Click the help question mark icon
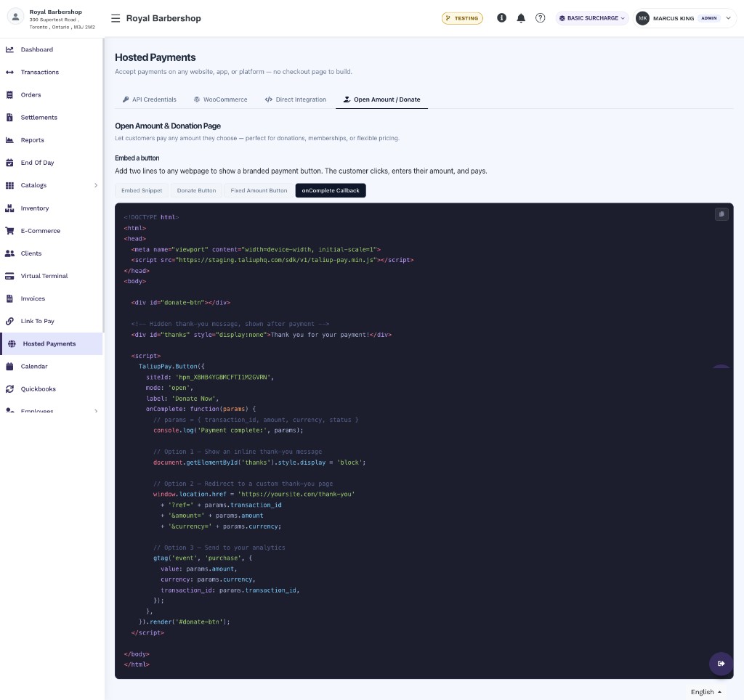 click(x=540, y=18)
